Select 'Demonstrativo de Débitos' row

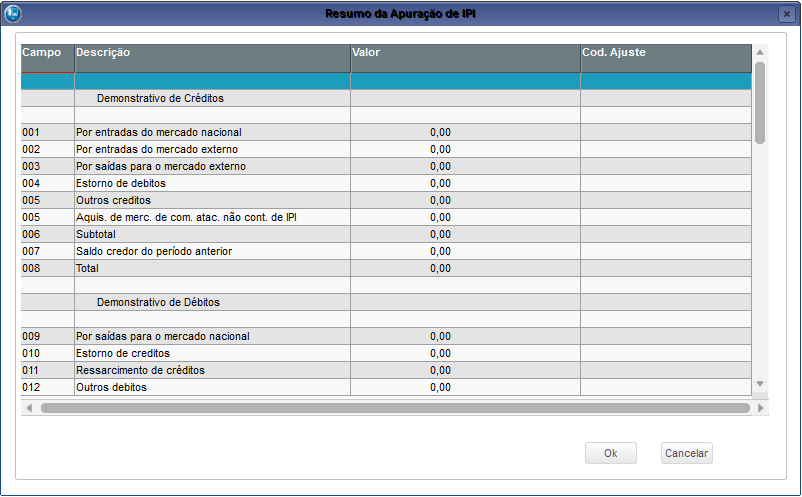point(386,302)
